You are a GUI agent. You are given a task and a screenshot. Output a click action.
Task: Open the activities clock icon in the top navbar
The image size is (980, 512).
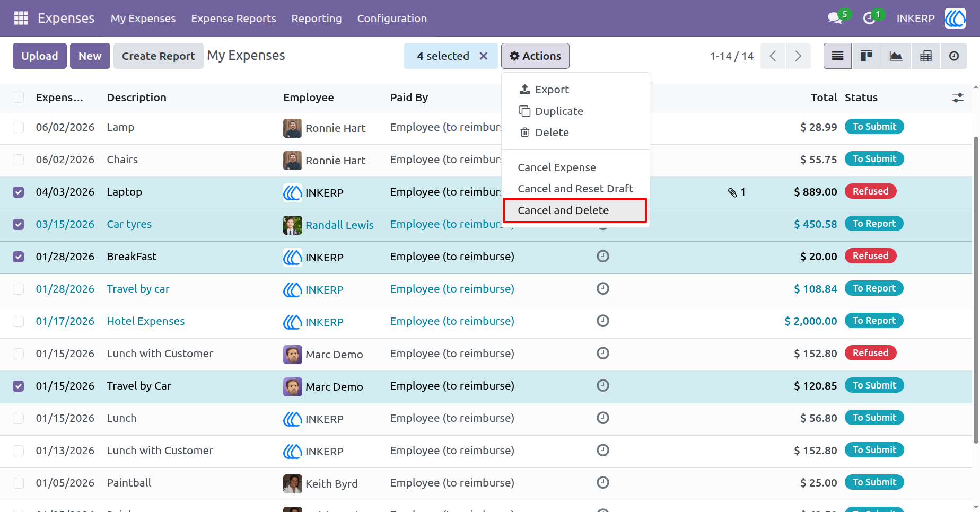(869, 18)
